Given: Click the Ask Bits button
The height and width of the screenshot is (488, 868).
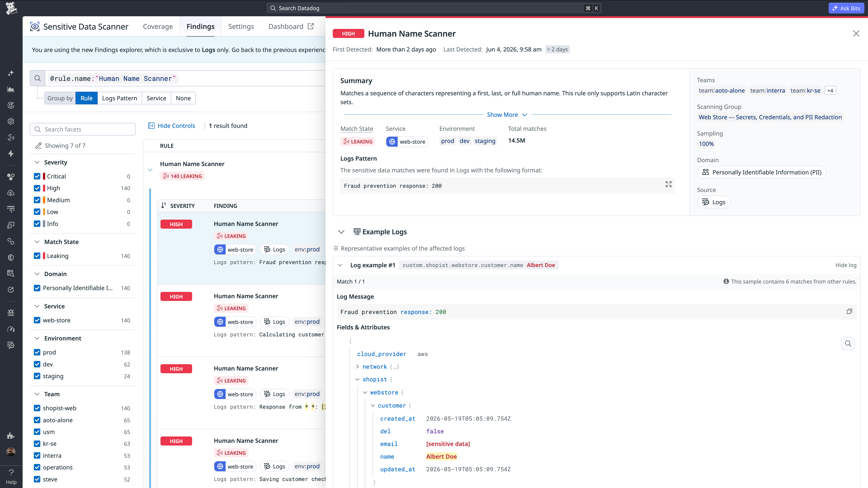Looking at the screenshot, I should point(846,8).
